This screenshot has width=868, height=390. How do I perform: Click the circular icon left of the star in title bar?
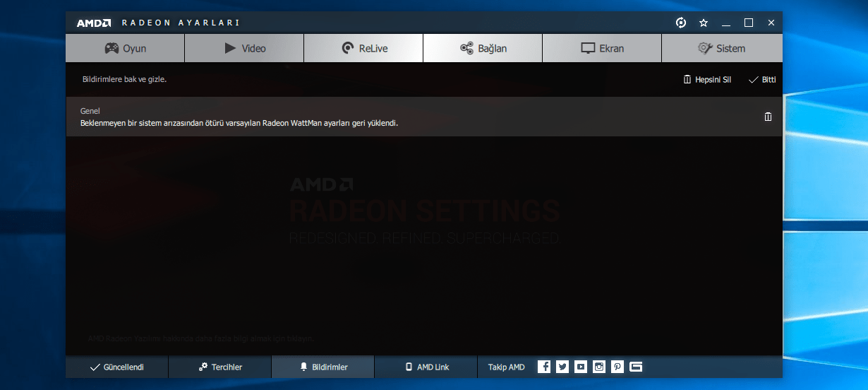tap(681, 23)
